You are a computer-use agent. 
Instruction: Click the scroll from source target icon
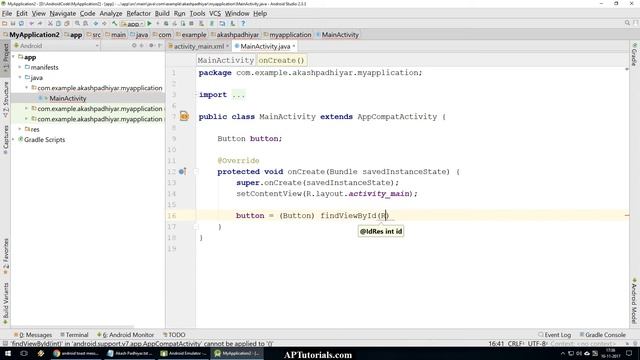[134, 46]
